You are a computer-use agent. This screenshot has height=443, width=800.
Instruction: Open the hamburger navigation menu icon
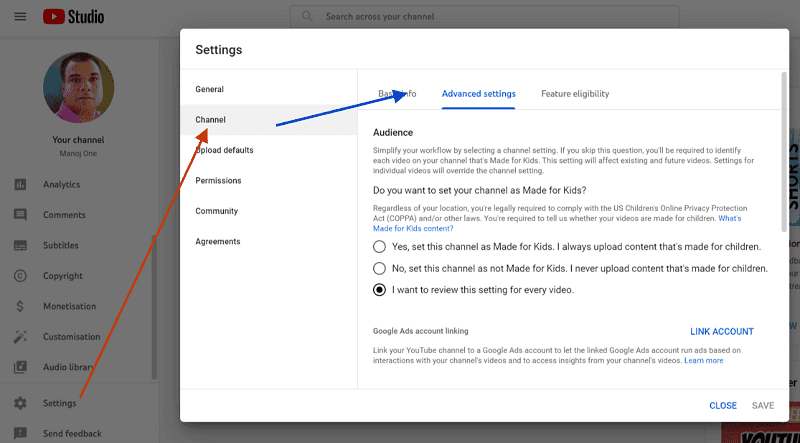coord(20,17)
